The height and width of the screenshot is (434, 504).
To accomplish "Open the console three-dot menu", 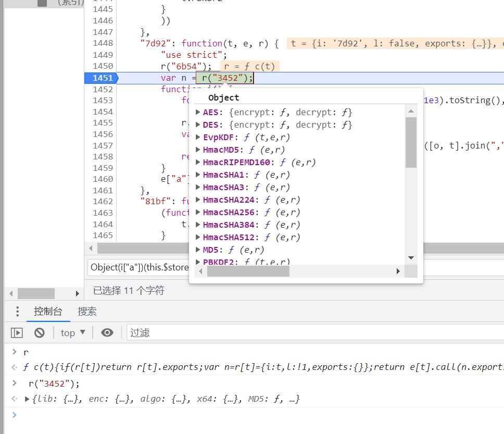I will [x=17, y=312].
